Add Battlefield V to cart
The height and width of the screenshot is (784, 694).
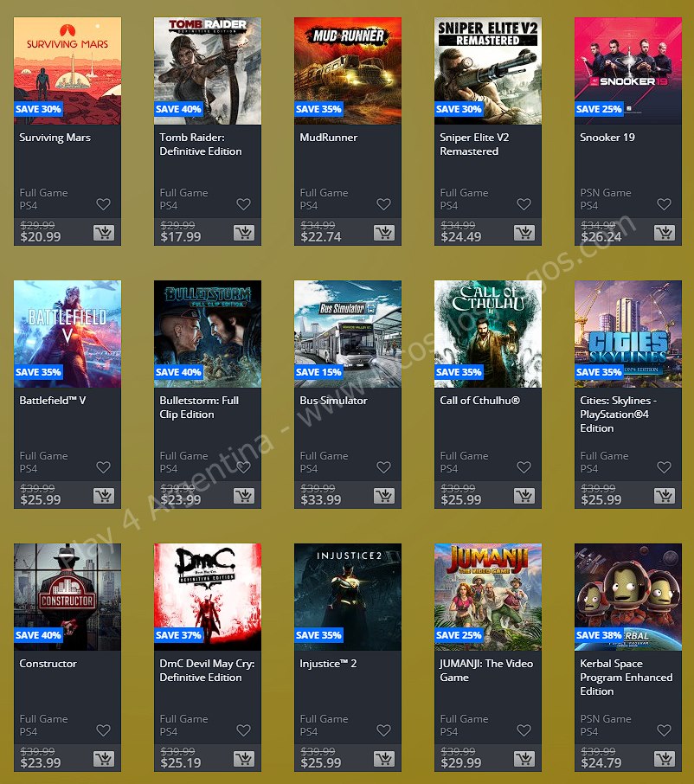104,496
